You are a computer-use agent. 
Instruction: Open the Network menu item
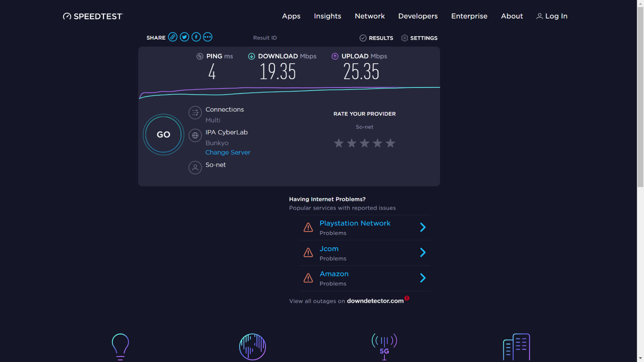coord(369,16)
